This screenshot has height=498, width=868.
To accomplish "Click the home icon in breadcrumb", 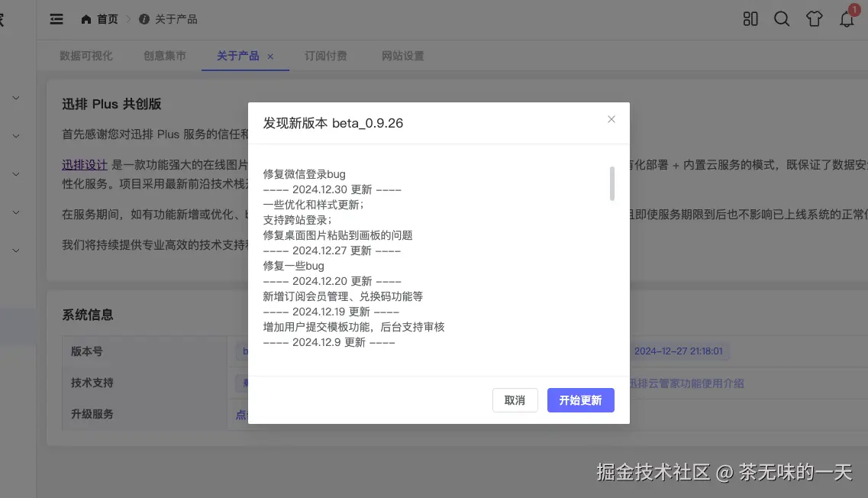I will (x=86, y=19).
